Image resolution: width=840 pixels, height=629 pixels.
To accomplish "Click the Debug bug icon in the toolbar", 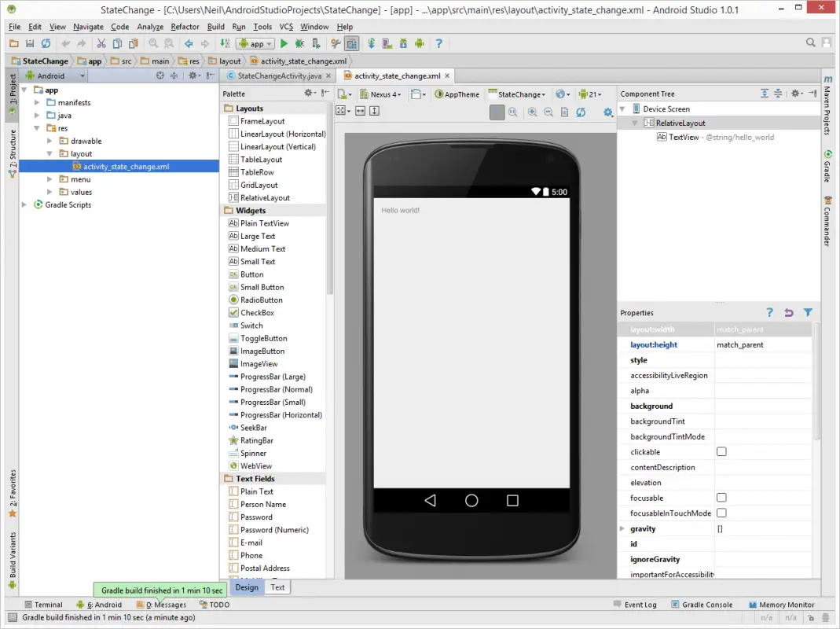I will [299, 44].
